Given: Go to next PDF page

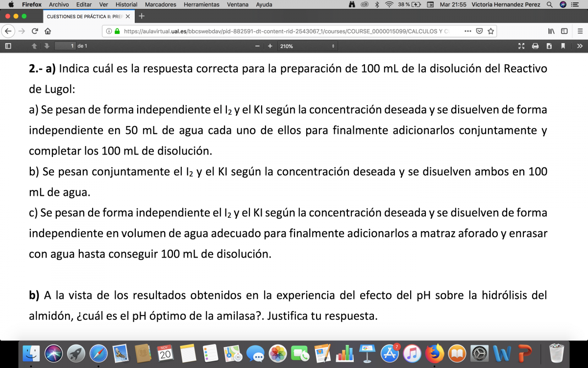Looking at the screenshot, I should point(47,46).
